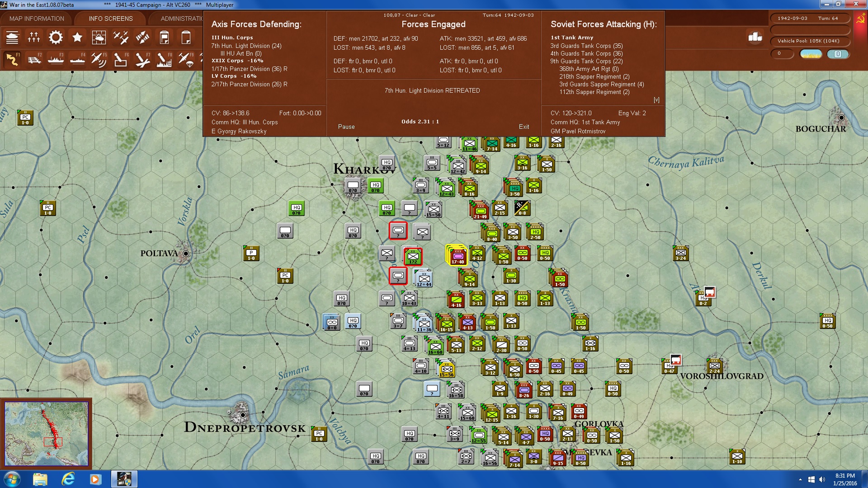This screenshot has width=868, height=488.
Task: Click the 1942-09-03 Turn 64 date field
Action: point(810,19)
